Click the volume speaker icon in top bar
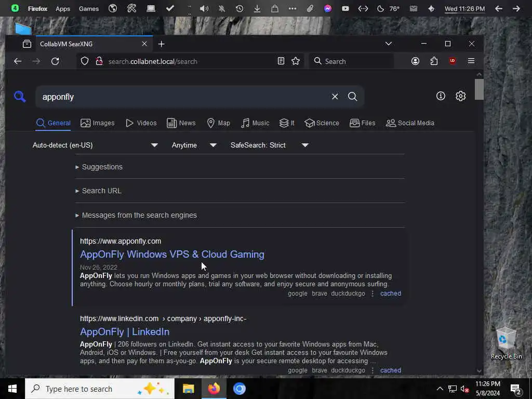The width and height of the screenshot is (532, 399). click(x=204, y=8)
